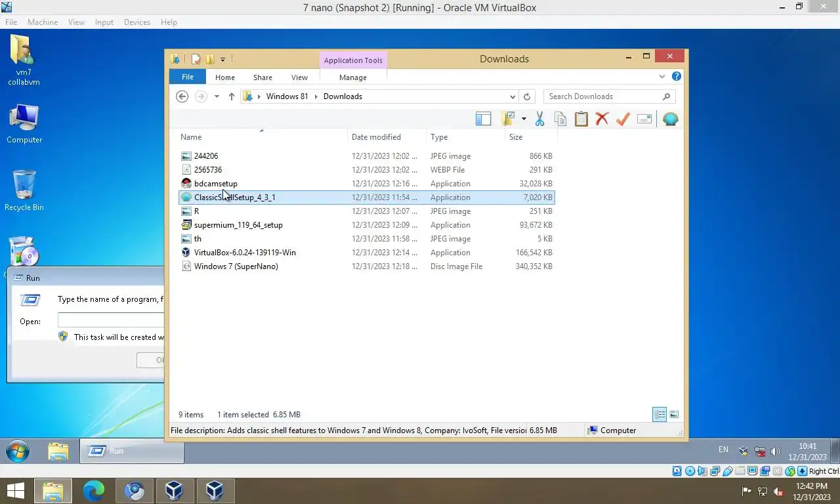Click the Email envelope icon in toolbar
This screenshot has width=840, height=504.
(x=644, y=119)
